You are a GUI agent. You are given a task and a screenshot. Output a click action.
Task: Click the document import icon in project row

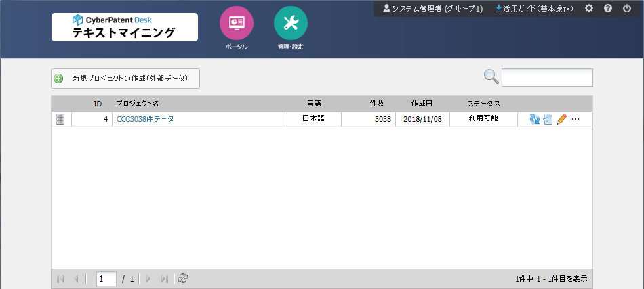[548, 119]
